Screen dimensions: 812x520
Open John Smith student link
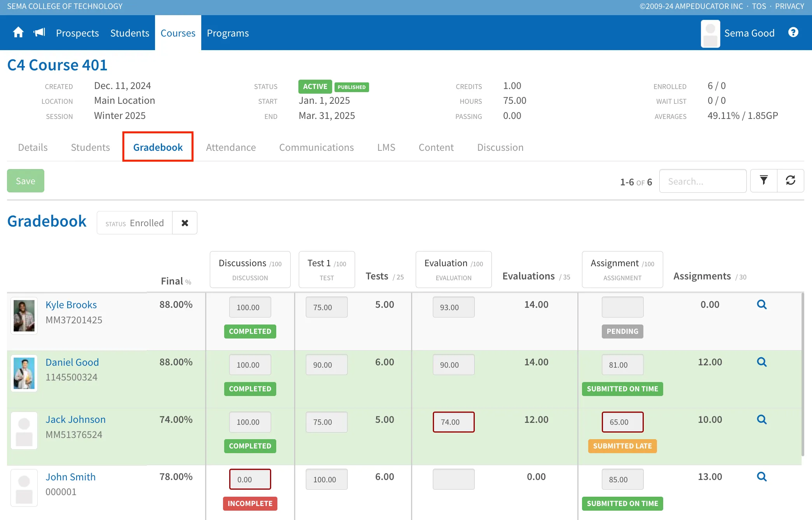pyautogui.click(x=70, y=477)
